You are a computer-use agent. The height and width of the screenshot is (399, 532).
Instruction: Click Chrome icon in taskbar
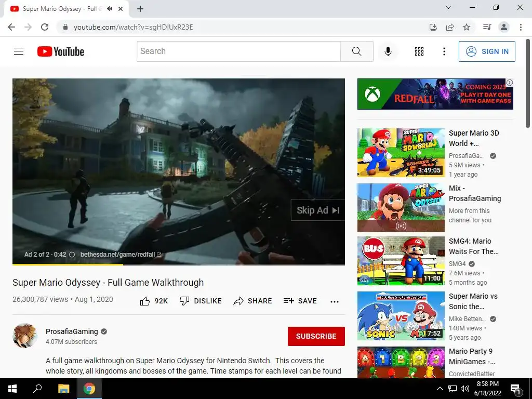point(89,389)
